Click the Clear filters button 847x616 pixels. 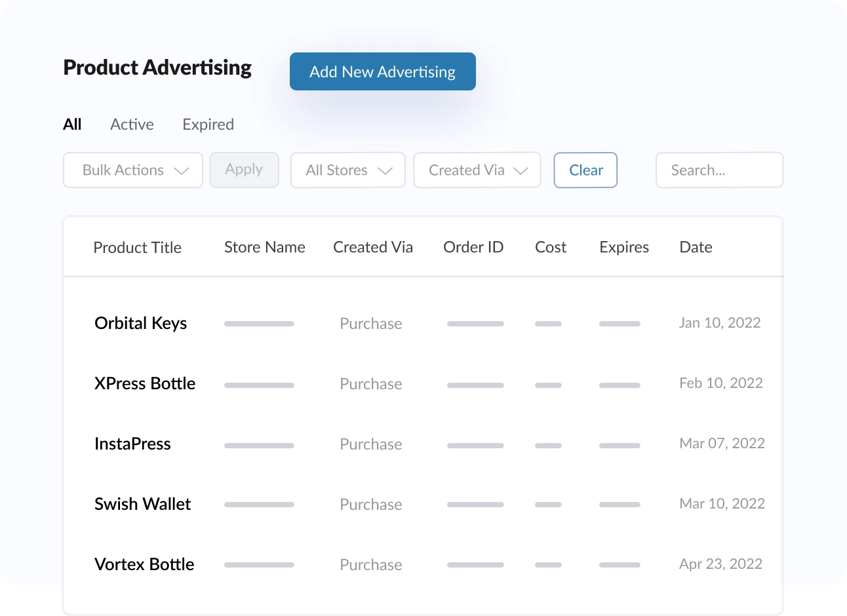[585, 170]
